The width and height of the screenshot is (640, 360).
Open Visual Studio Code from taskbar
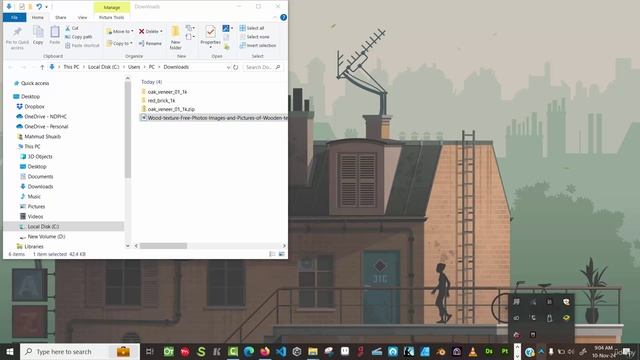click(x=281, y=351)
